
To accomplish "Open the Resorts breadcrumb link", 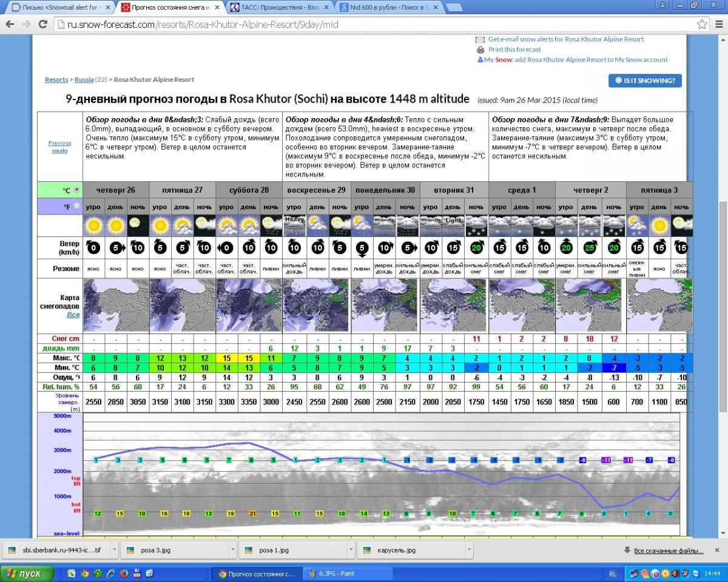I will click(x=56, y=79).
